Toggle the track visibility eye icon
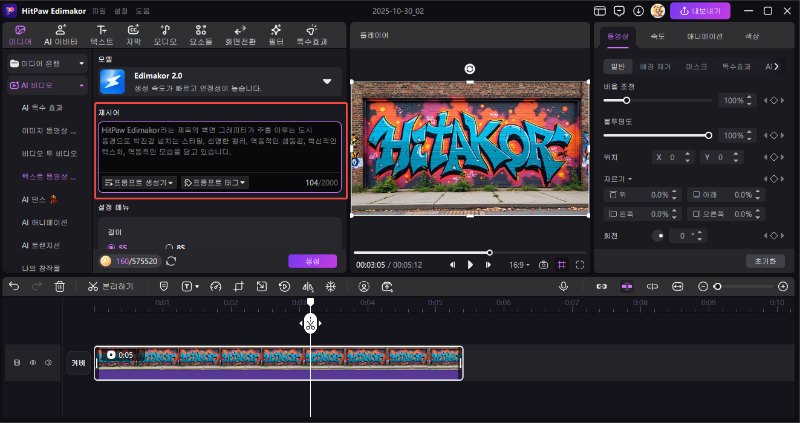800x423 pixels. pos(33,363)
